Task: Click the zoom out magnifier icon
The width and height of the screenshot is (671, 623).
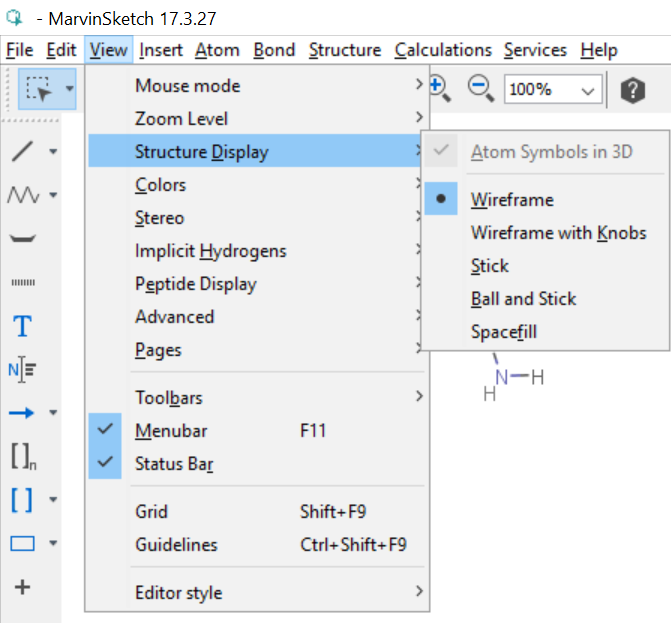Action: 481,89
